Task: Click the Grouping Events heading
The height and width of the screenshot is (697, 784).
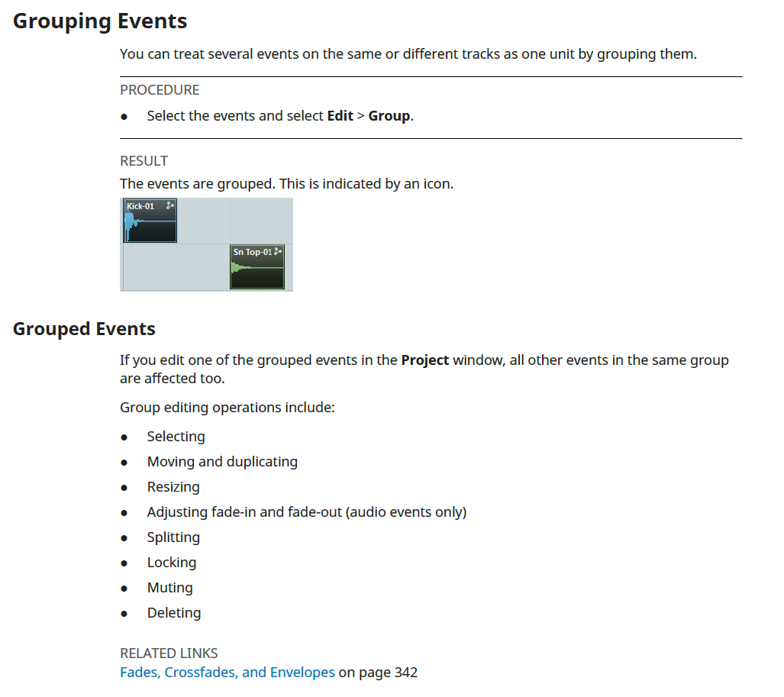Action: click(x=100, y=21)
